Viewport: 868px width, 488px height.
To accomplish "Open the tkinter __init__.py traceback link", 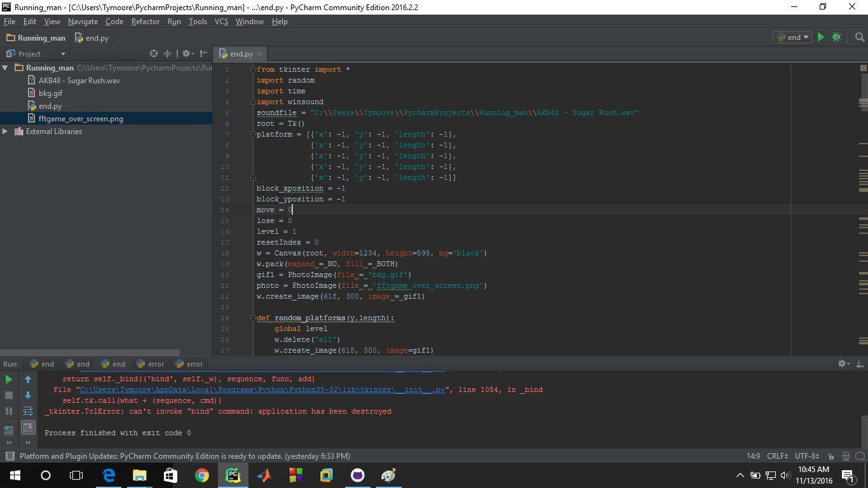I will [x=261, y=390].
